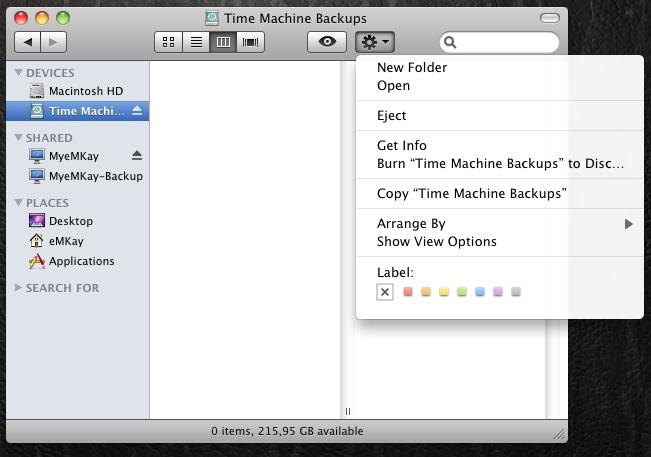Open the eMKay home folder
This screenshot has width=651, height=457.
[x=78, y=241]
